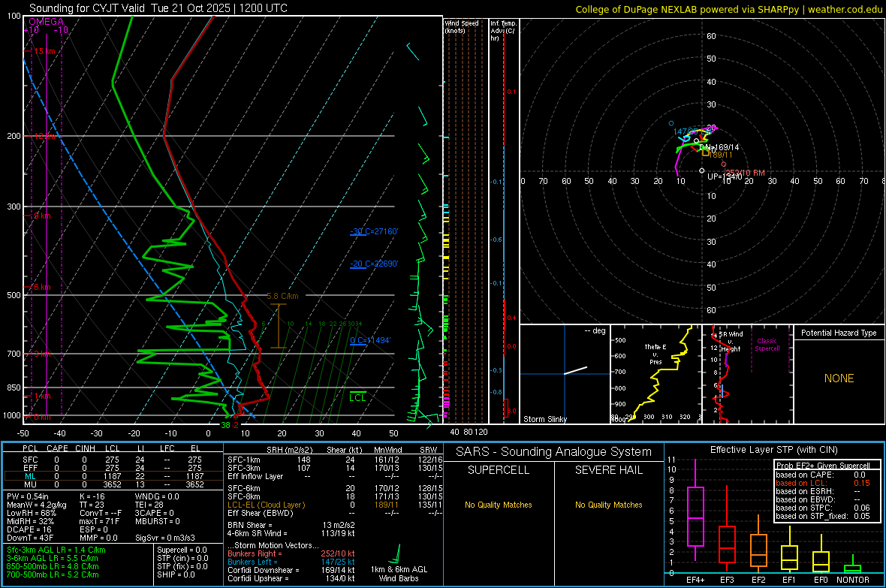Click the '5.8 C/km' lapse rate label
Screen dimensions: 886x588
pyautogui.click(x=282, y=297)
